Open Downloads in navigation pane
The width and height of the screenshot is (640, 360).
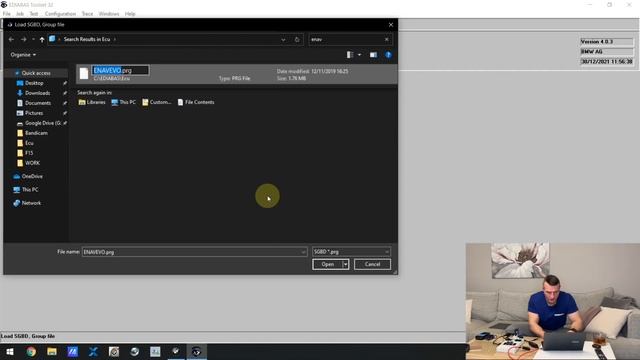38,93
